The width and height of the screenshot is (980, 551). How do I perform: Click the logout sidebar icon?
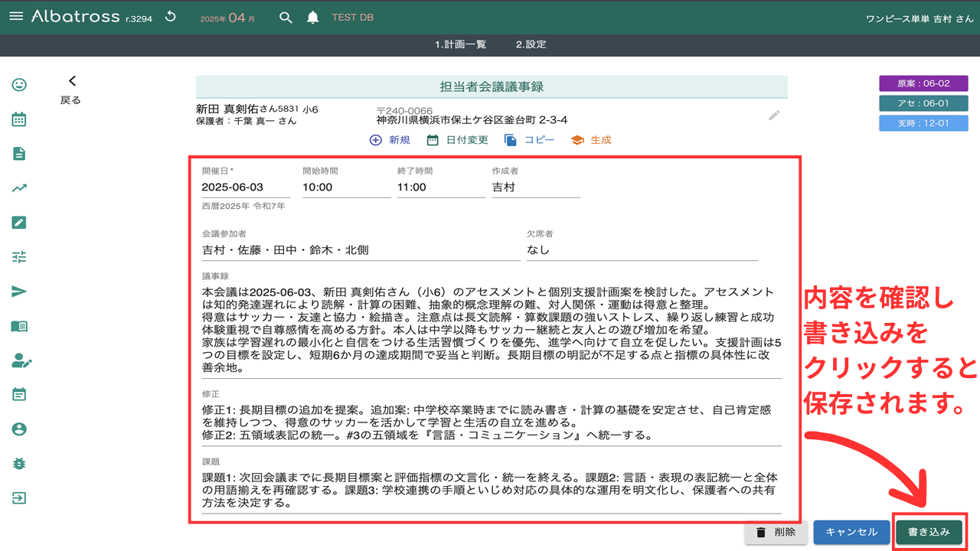(19, 497)
